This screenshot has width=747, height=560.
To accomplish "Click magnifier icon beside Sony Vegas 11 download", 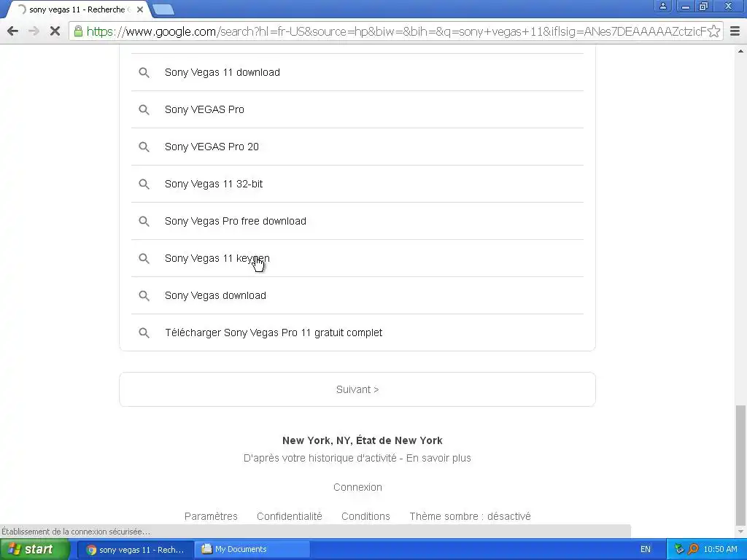I will tap(144, 72).
